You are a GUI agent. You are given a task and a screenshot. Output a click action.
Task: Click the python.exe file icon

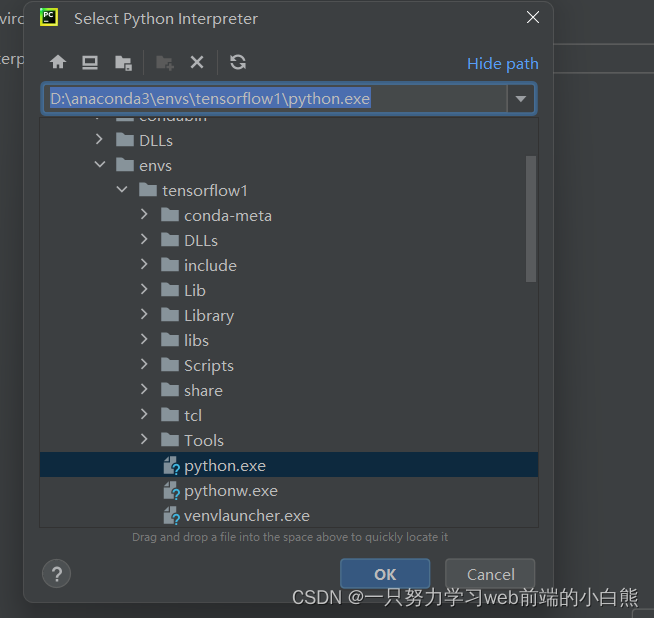(x=171, y=465)
